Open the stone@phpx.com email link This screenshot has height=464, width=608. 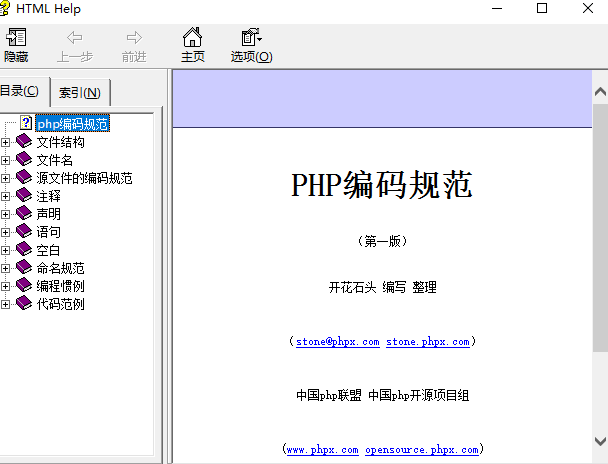coord(337,342)
